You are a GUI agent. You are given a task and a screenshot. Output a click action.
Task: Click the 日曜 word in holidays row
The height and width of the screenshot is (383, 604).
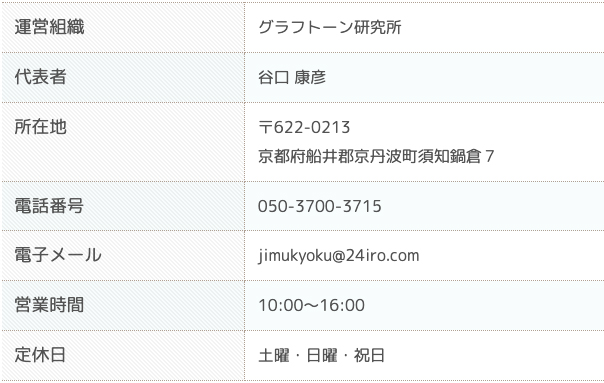[322, 355]
